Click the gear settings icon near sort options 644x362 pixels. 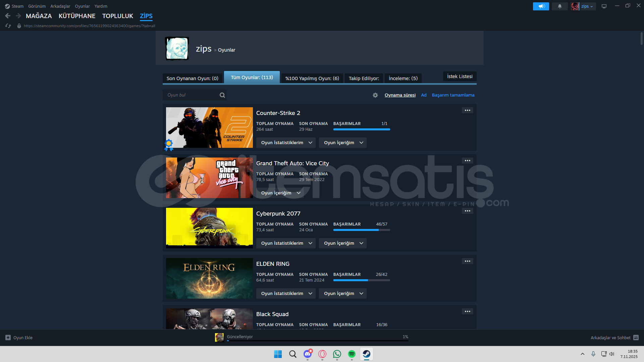375,95
